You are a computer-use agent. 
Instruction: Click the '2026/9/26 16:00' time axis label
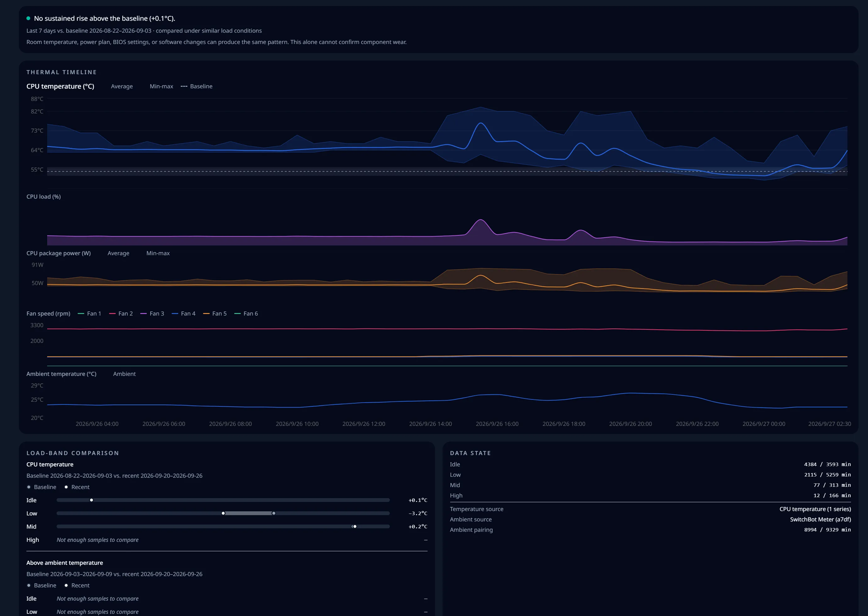(497, 424)
